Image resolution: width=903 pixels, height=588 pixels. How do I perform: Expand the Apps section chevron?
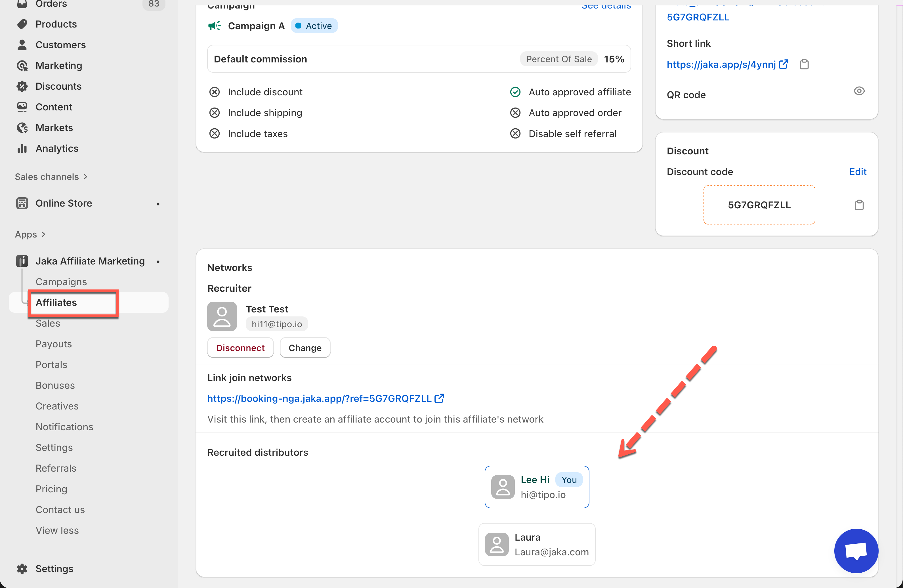(x=43, y=234)
